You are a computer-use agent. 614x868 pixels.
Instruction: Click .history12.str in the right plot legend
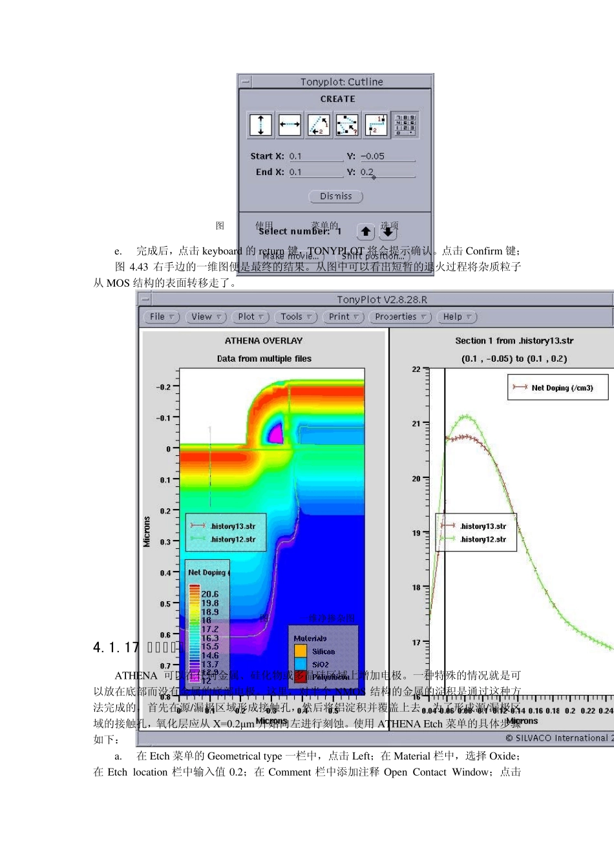483,539
